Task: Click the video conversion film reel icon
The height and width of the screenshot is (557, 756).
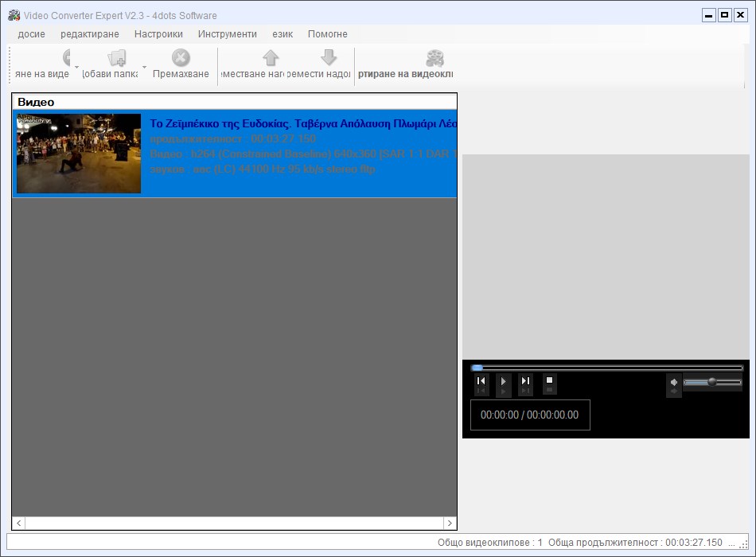Action: (435, 58)
